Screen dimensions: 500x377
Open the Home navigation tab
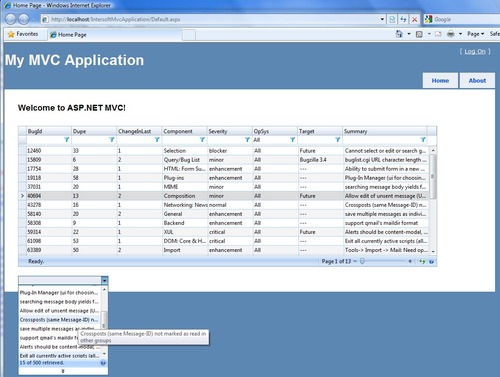pyautogui.click(x=440, y=81)
